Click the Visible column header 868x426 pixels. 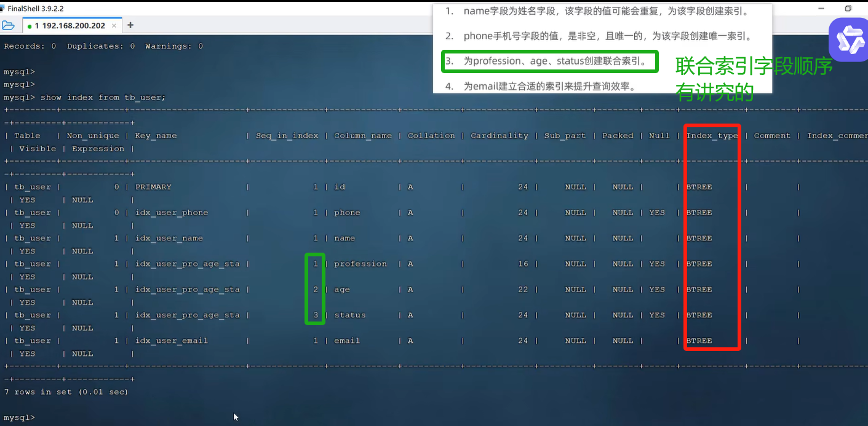click(38, 149)
